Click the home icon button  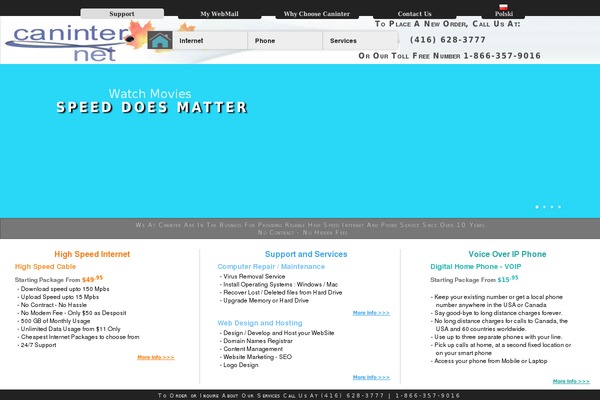click(160, 40)
